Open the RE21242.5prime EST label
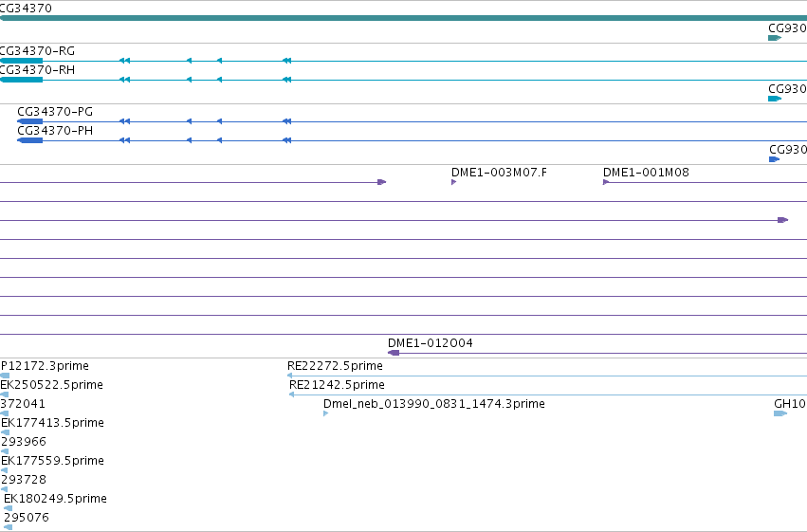This screenshot has height=532, width=807. point(337,385)
